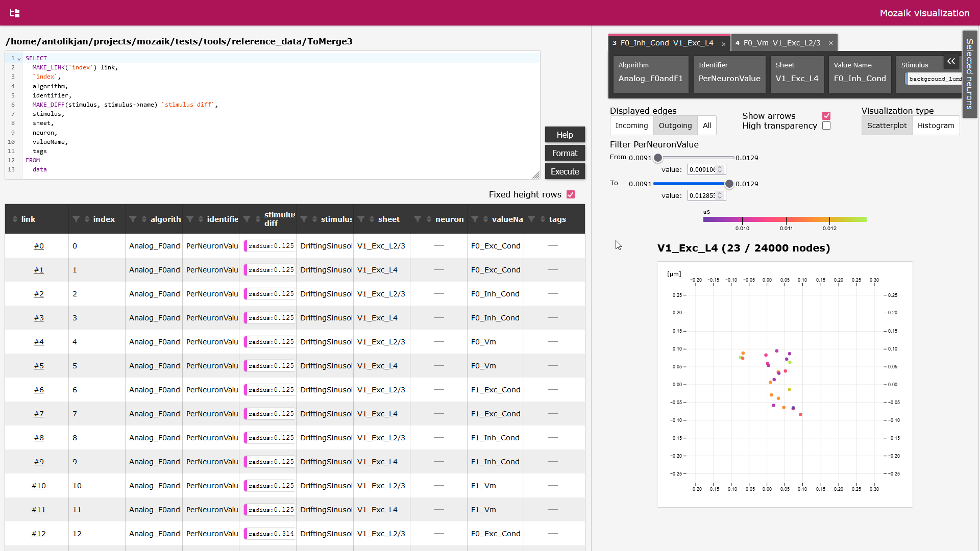Sort by the tags column arrows
Screen dimensions: 980x551
click(543, 219)
